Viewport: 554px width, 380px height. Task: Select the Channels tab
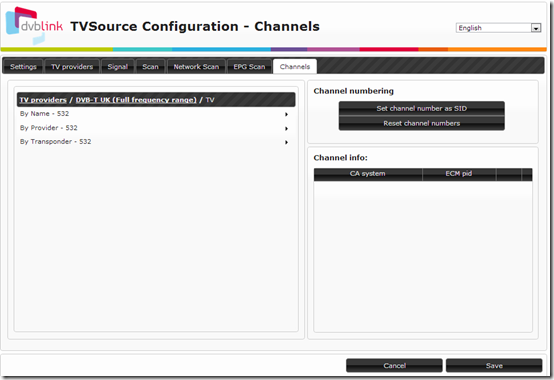click(295, 66)
